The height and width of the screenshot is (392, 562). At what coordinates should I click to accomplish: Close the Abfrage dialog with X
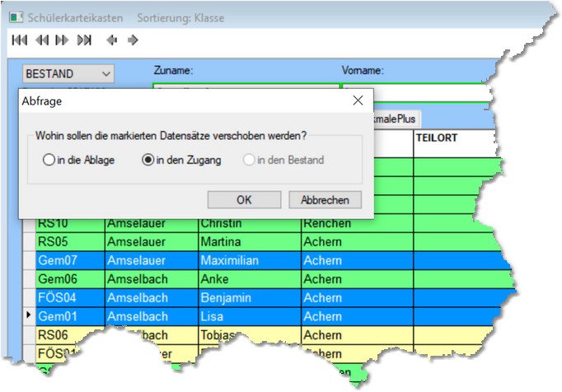[x=358, y=100]
